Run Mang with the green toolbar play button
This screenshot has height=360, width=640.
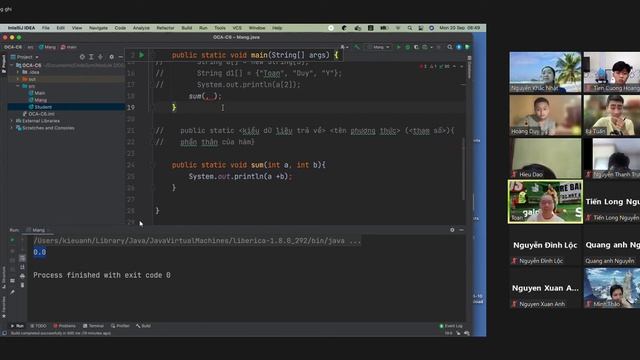click(399, 47)
